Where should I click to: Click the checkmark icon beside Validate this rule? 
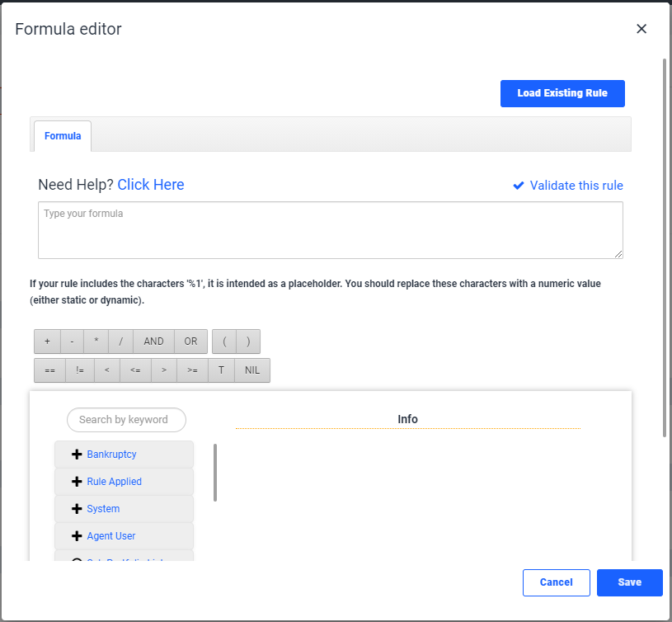click(519, 186)
